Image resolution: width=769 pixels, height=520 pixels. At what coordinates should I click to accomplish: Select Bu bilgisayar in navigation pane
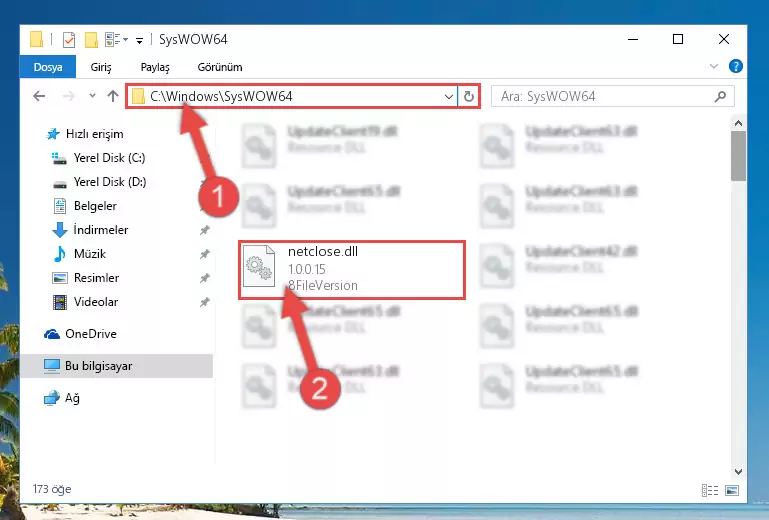98,366
